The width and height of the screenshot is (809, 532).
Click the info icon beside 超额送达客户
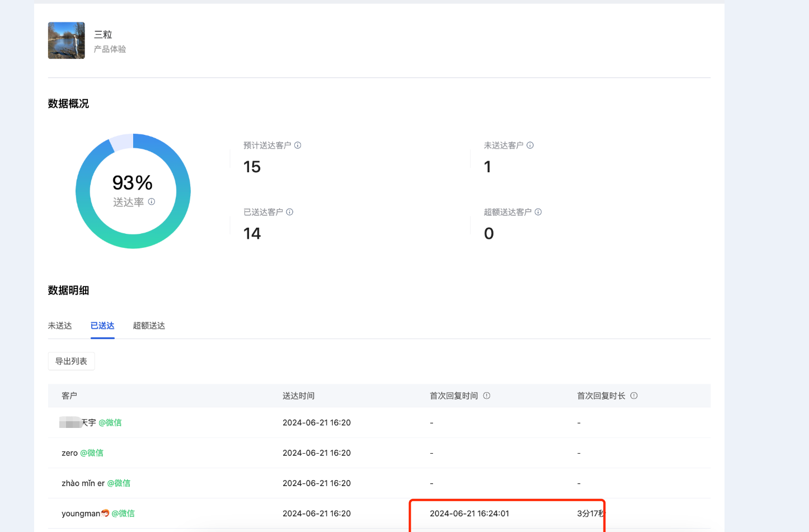538,212
